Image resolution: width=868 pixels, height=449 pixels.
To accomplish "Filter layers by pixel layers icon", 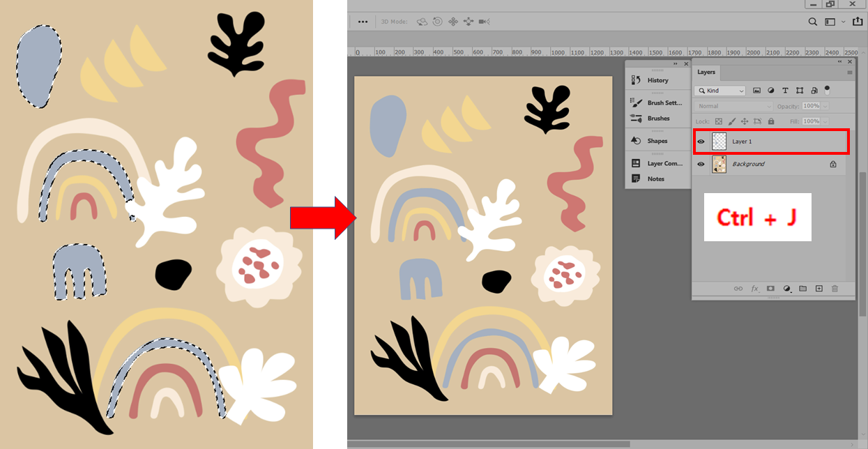I will pos(756,91).
